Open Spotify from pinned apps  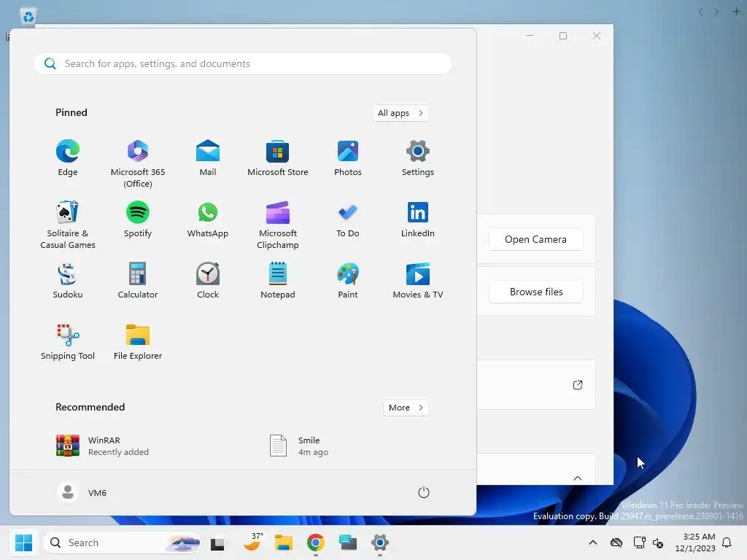coord(138,219)
